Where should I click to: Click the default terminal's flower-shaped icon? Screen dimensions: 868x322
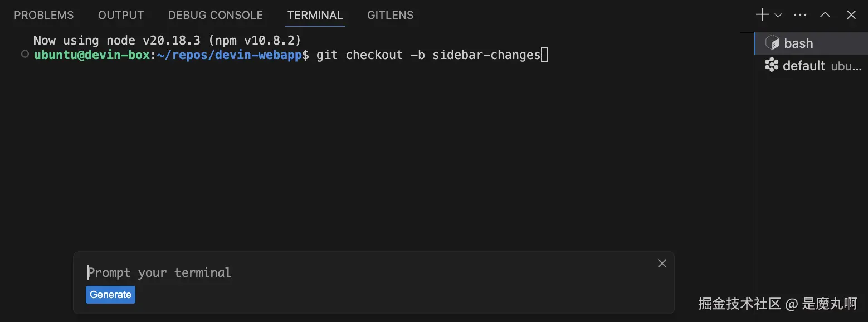coord(772,66)
